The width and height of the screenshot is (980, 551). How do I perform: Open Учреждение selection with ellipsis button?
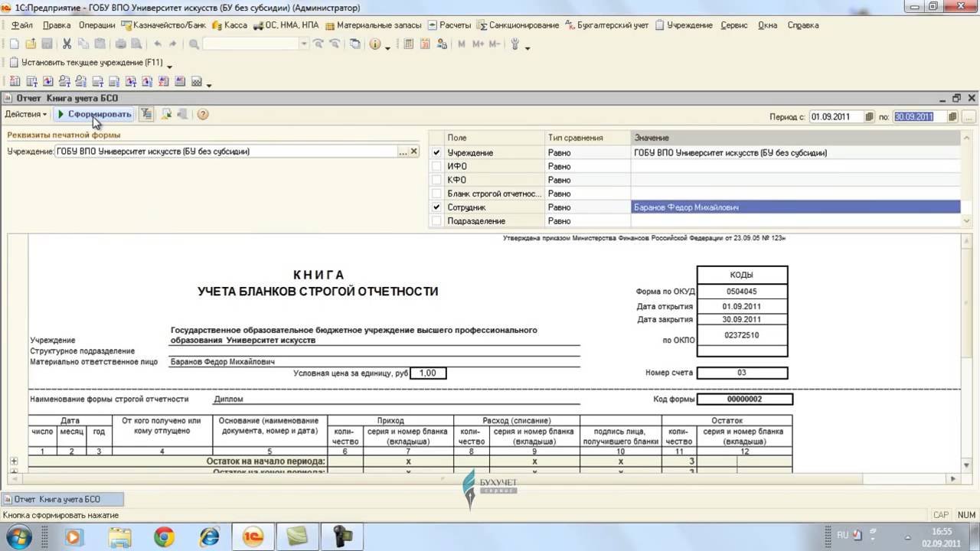(x=403, y=152)
